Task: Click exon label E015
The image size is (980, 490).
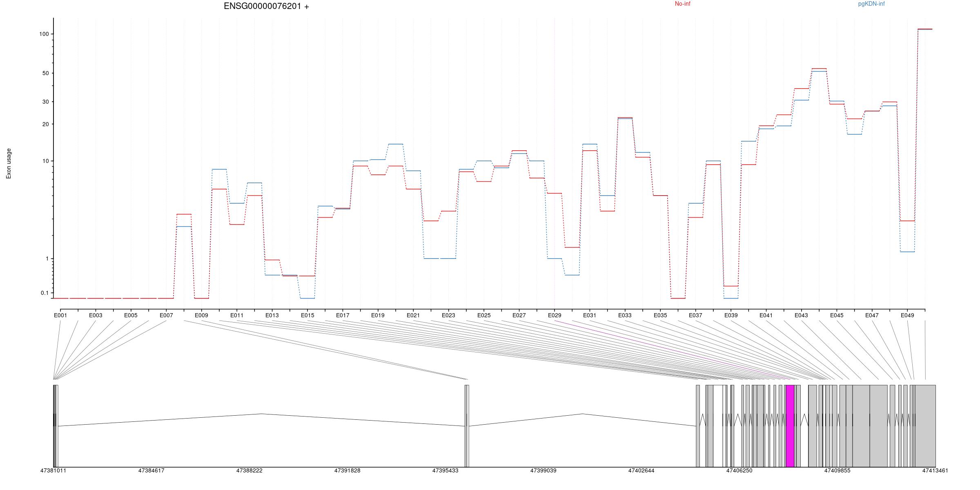Action: 307,315
